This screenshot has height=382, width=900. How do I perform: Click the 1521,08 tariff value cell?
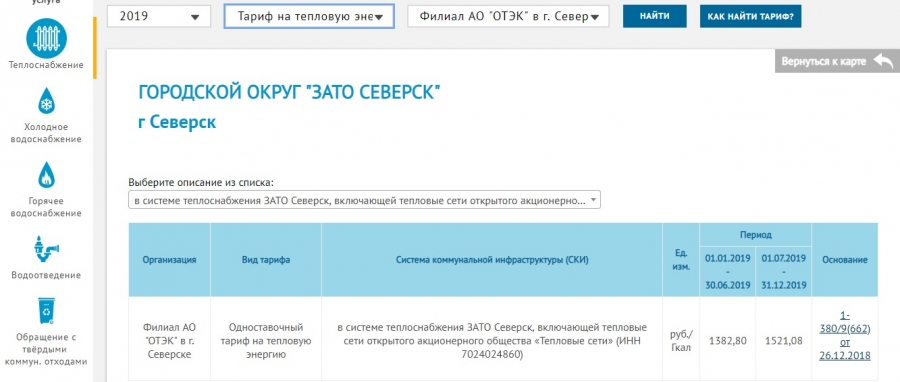point(783,341)
